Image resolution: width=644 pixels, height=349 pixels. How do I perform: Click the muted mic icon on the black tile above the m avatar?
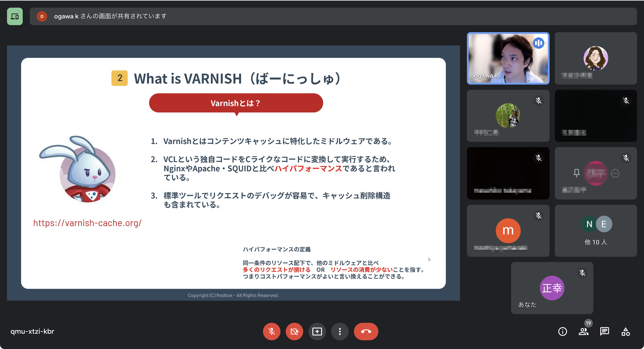(x=538, y=158)
